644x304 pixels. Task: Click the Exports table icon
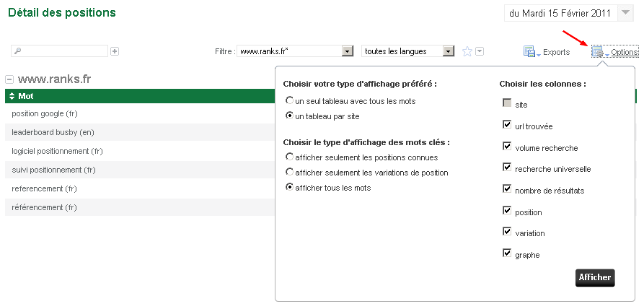(529, 52)
